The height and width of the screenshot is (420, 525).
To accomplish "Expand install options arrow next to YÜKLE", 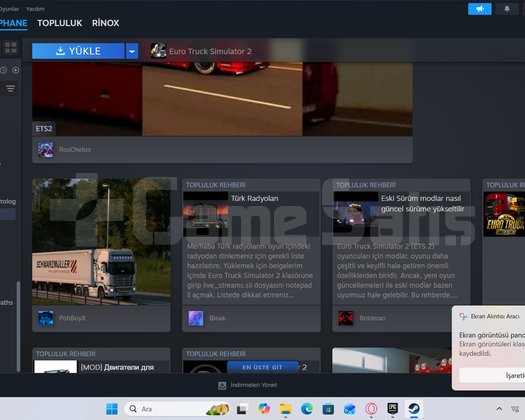I will [x=132, y=51].
